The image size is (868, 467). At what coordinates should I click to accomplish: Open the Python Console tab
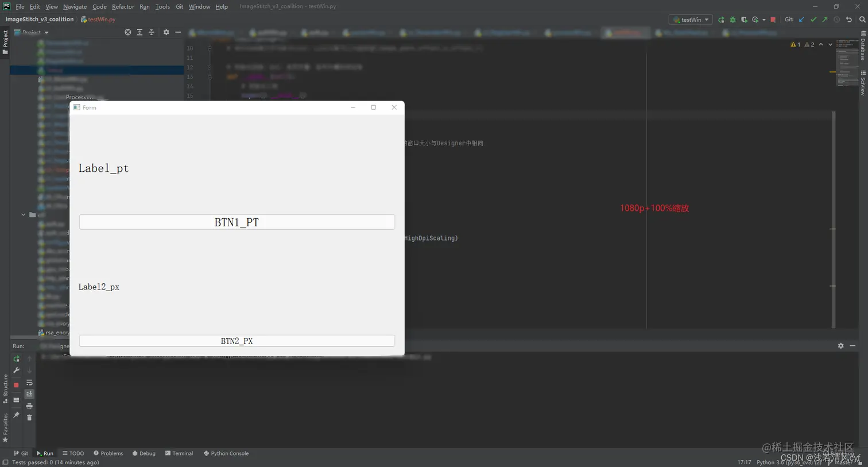(226, 453)
